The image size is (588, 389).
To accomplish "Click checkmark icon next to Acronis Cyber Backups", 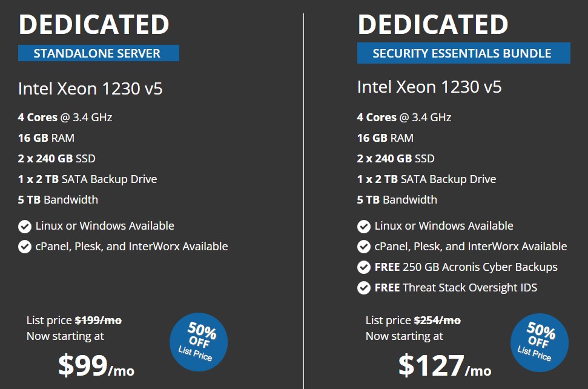I will (364, 267).
